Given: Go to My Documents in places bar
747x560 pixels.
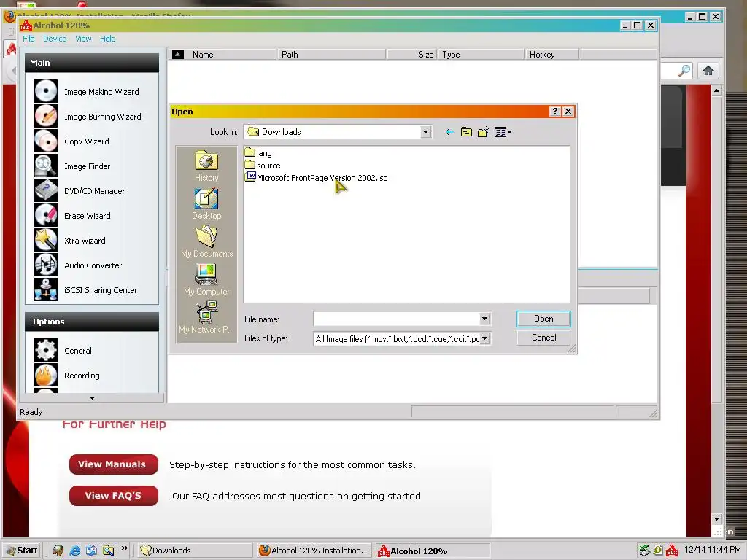Looking at the screenshot, I should coord(206,242).
